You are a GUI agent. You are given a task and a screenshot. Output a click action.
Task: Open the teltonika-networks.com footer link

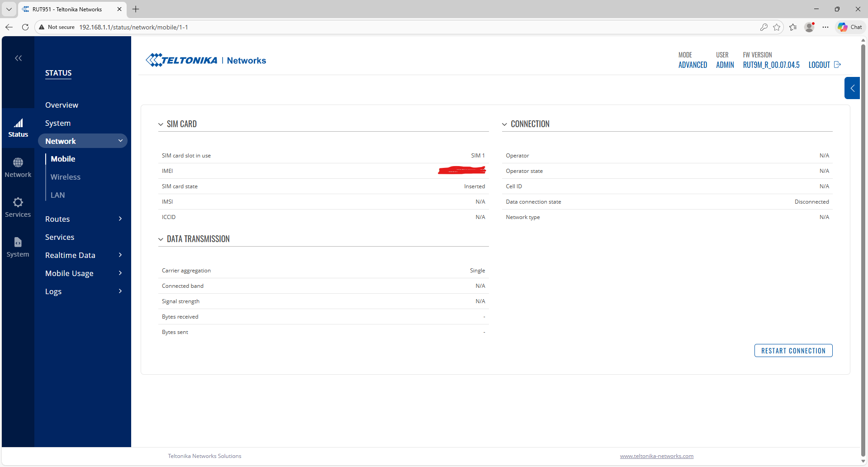tap(656, 456)
